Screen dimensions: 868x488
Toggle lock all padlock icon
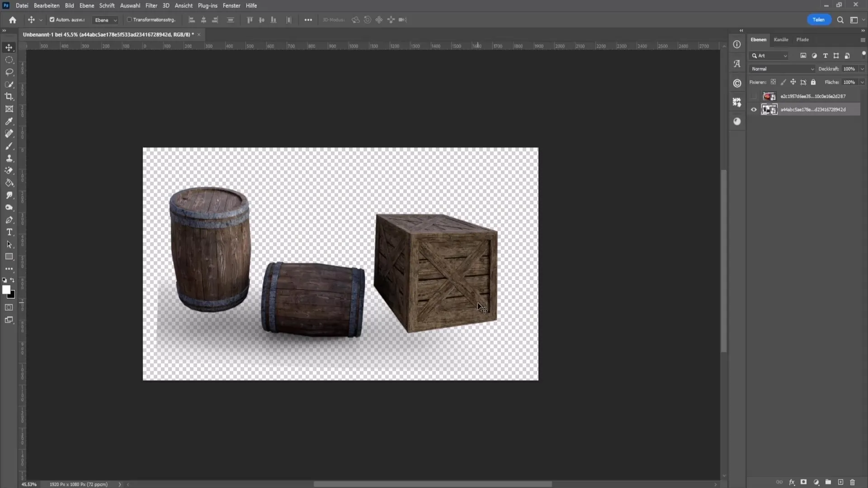[813, 82]
